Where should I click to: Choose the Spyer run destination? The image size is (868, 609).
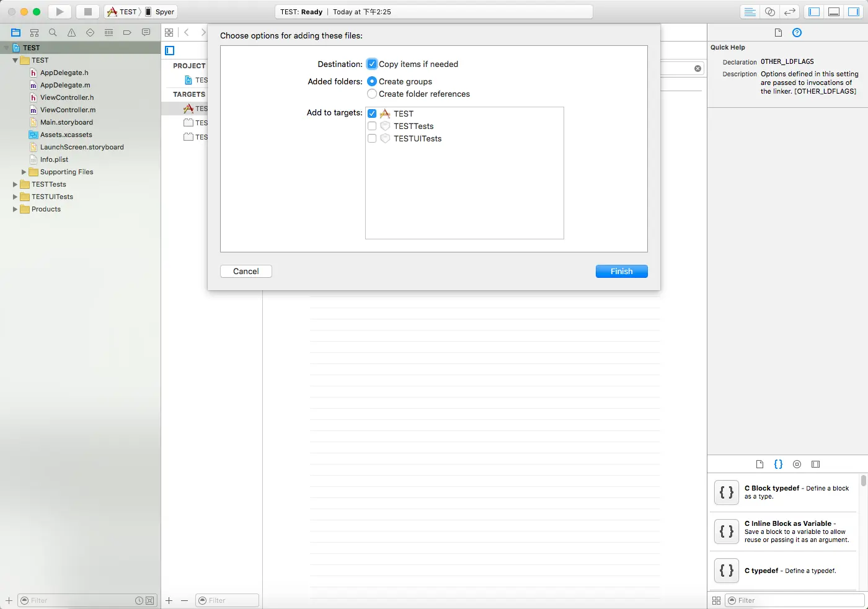tap(159, 12)
